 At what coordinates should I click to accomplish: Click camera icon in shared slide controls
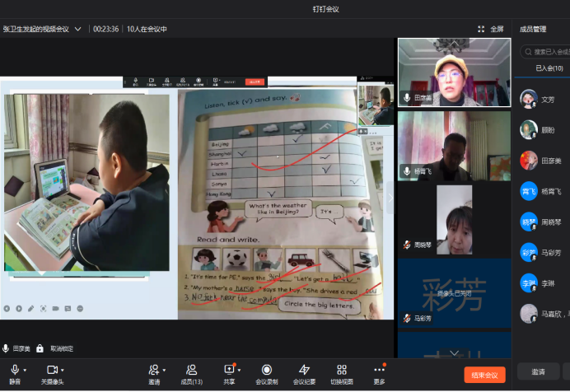pos(56,309)
